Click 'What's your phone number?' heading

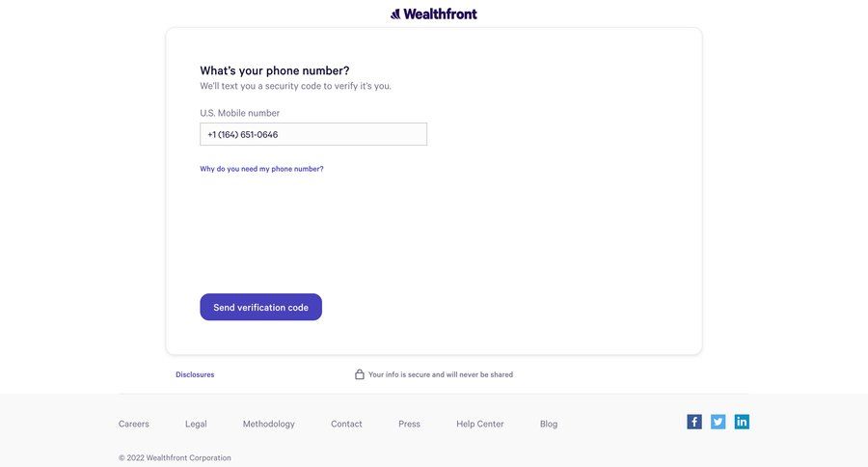pos(275,70)
